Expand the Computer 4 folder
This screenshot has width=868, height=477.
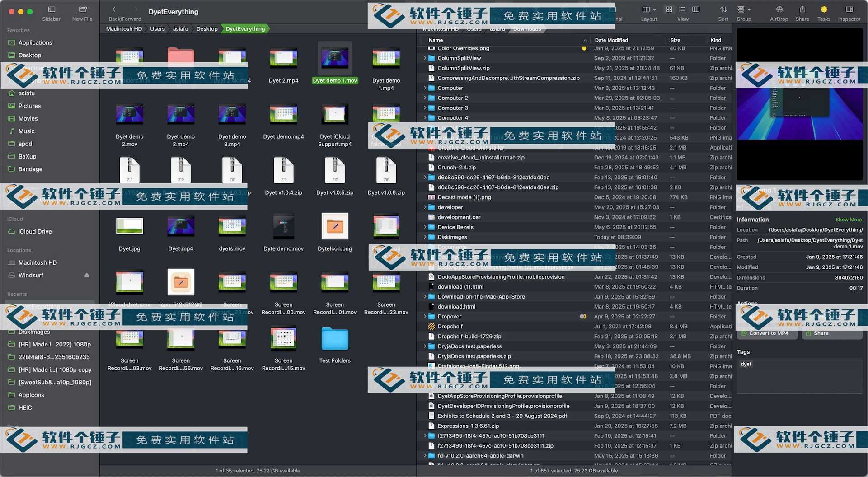tap(425, 117)
